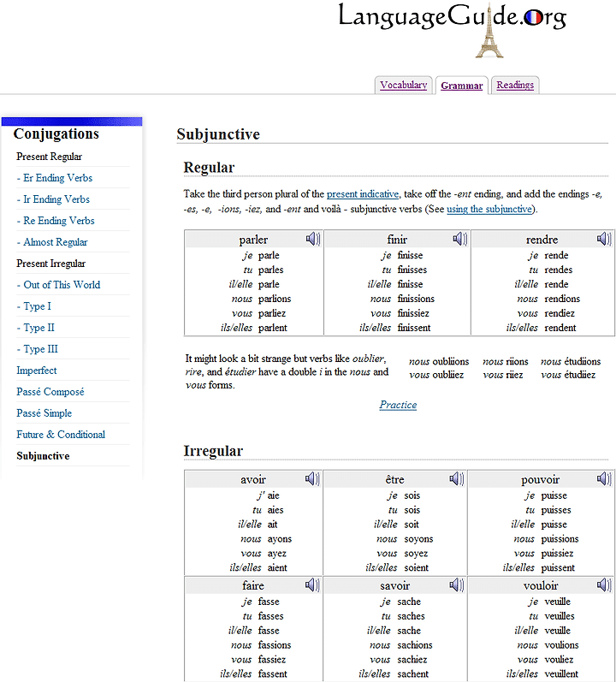Play audio for the être conjugation
The image size is (616, 682).
click(x=457, y=479)
